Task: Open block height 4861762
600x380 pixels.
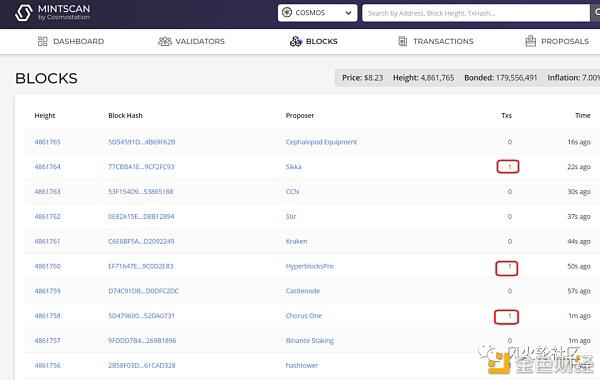Action: (x=47, y=217)
